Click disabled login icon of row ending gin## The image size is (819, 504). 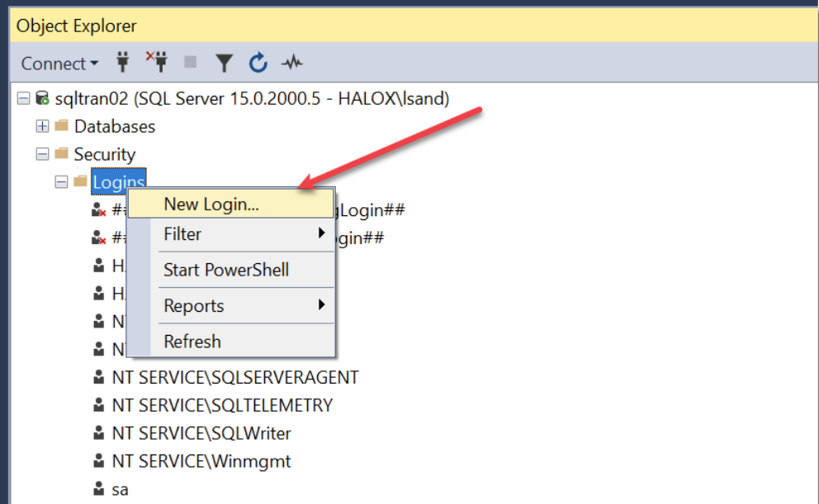coord(99,238)
